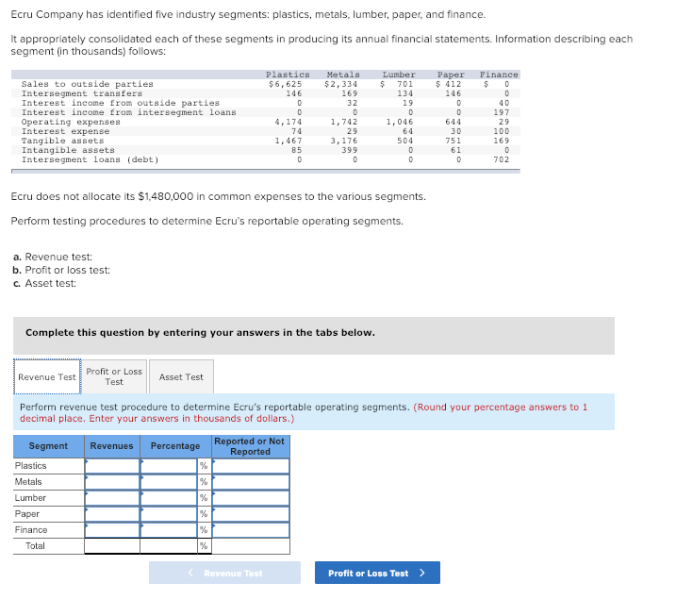Open Lumber Reported or Not Reported dropdown
This screenshot has height=616, width=676.
(x=251, y=498)
